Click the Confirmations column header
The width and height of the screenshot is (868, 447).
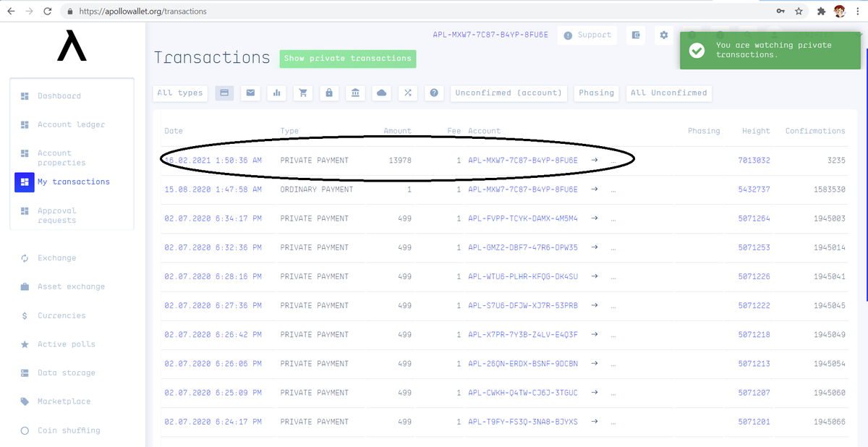pos(815,131)
